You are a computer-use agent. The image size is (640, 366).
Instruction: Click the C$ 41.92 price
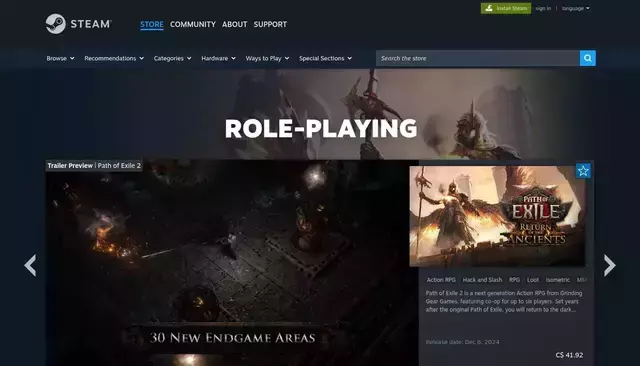[x=569, y=355]
